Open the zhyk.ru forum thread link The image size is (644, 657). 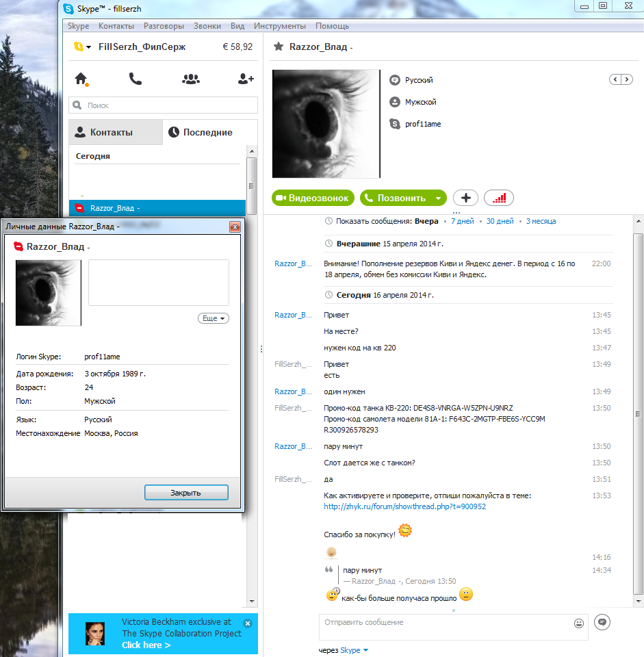coord(404,506)
